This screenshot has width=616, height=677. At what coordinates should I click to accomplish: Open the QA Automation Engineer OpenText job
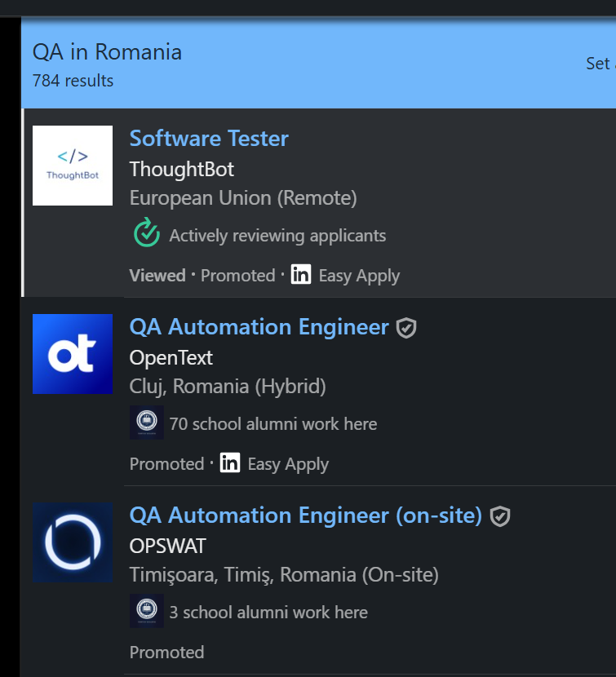[259, 327]
